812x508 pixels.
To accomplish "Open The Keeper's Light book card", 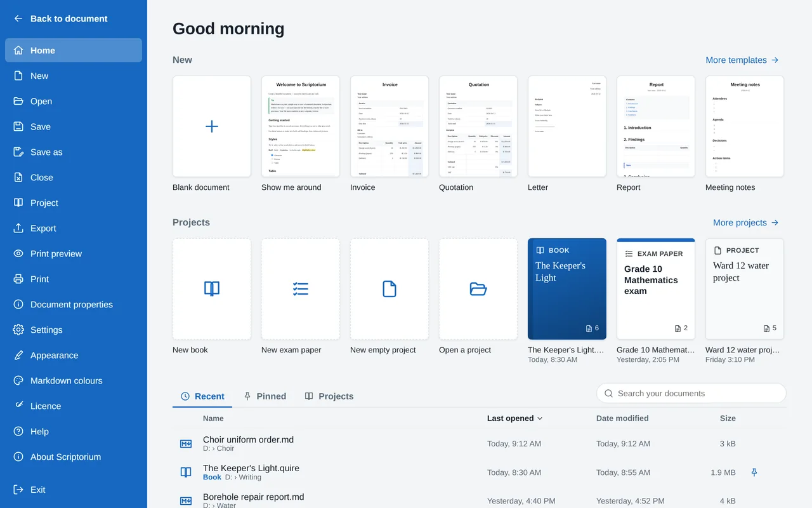I will tap(567, 289).
